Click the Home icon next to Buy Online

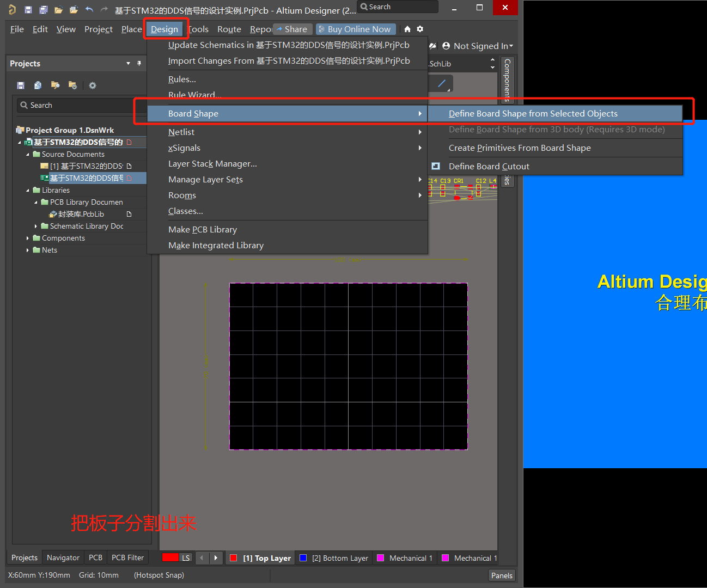(407, 29)
